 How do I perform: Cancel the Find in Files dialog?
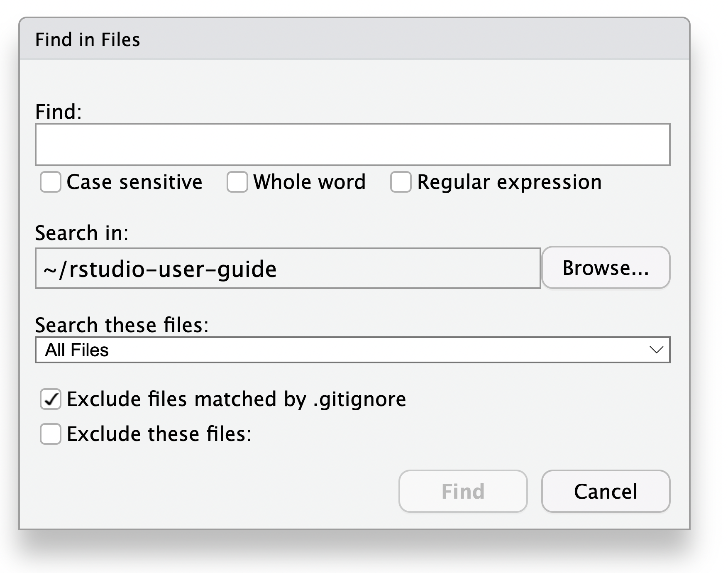coord(606,491)
